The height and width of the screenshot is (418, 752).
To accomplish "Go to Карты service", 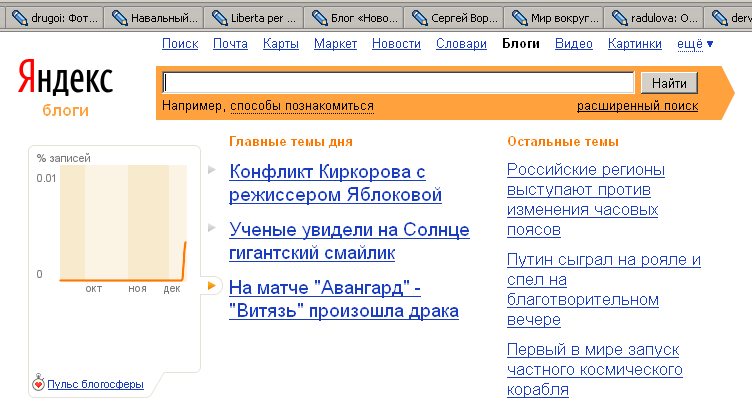I will click(281, 44).
